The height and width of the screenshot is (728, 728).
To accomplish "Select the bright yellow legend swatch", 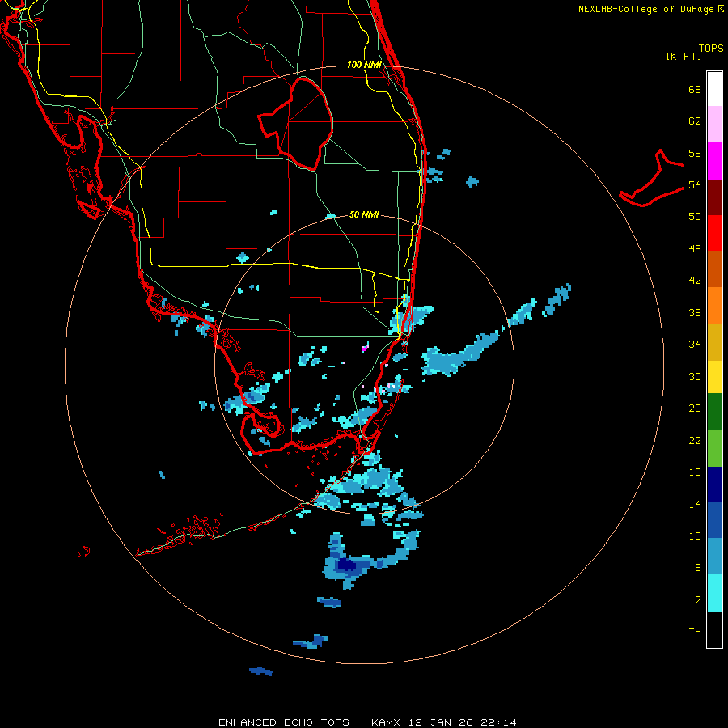I will pos(714,377).
